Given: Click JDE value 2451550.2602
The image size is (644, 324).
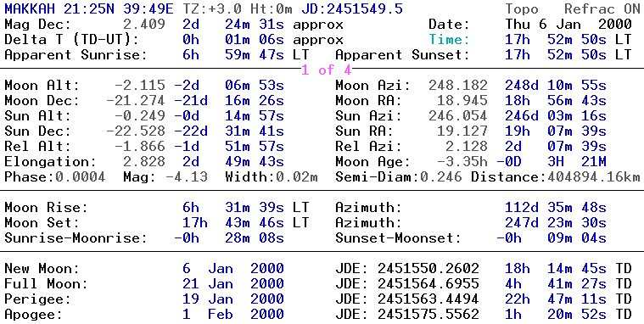Looking at the screenshot, I should point(428,269).
